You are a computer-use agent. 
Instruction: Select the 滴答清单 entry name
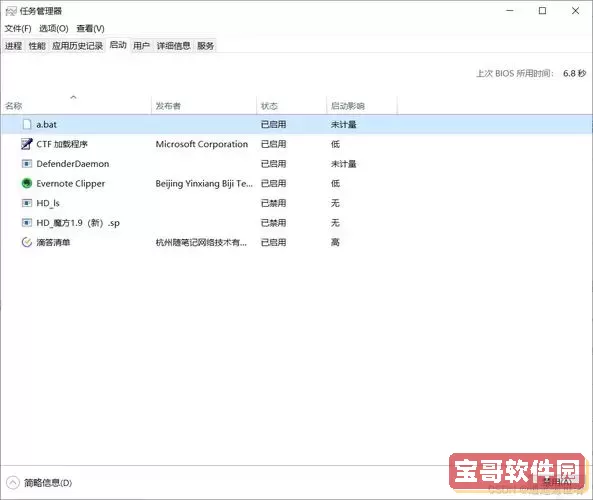[x=53, y=242]
